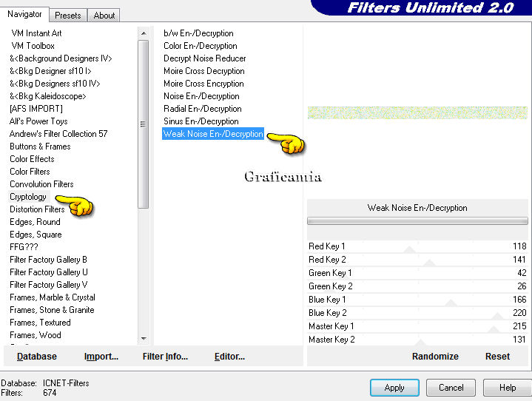This screenshot has width=532, height=401.
Task: Select Frames, Marble & Crystal category
Action: 53,297
